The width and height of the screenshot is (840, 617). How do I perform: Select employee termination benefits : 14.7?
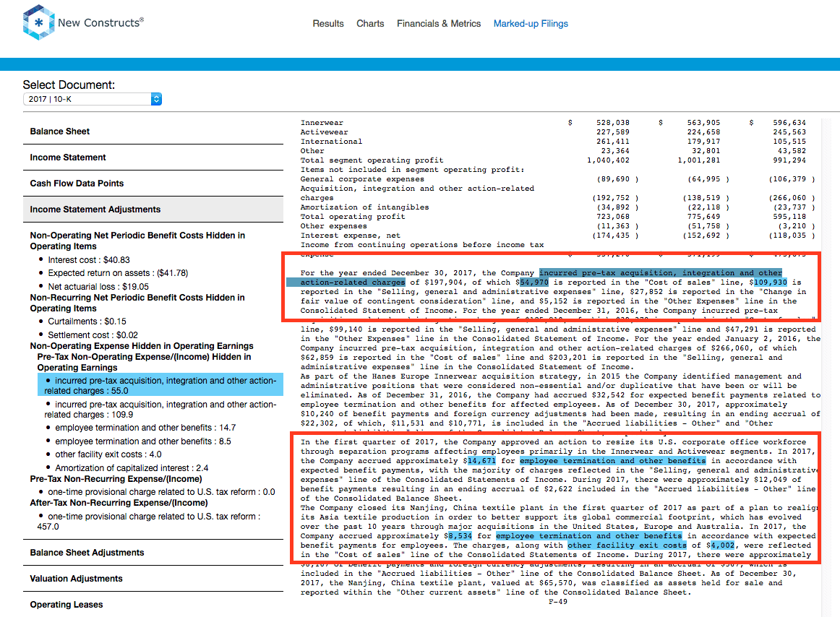[x=145, y=428]
